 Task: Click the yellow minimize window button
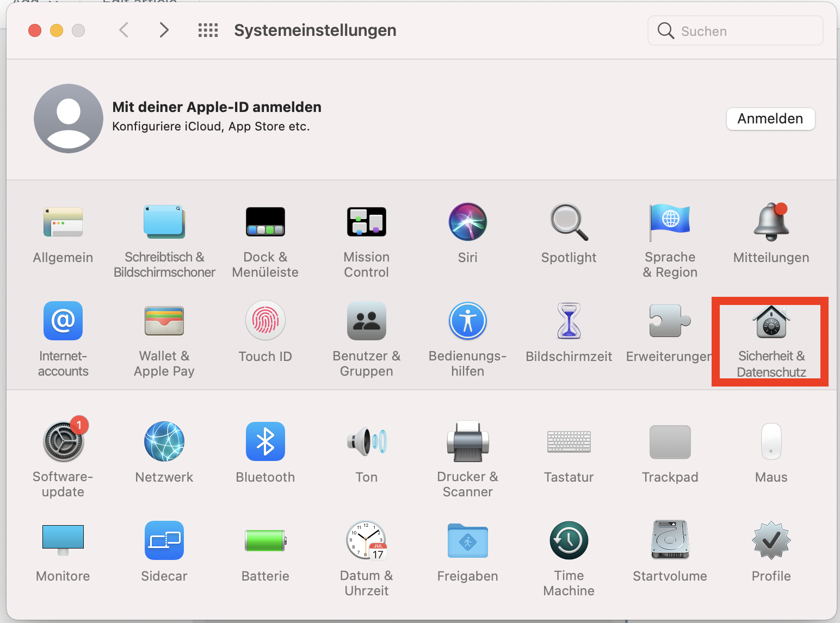click(57, 30)
